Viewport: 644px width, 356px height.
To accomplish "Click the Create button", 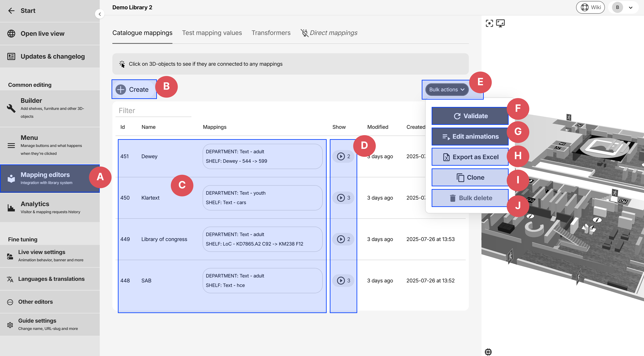I will (134, 89).
